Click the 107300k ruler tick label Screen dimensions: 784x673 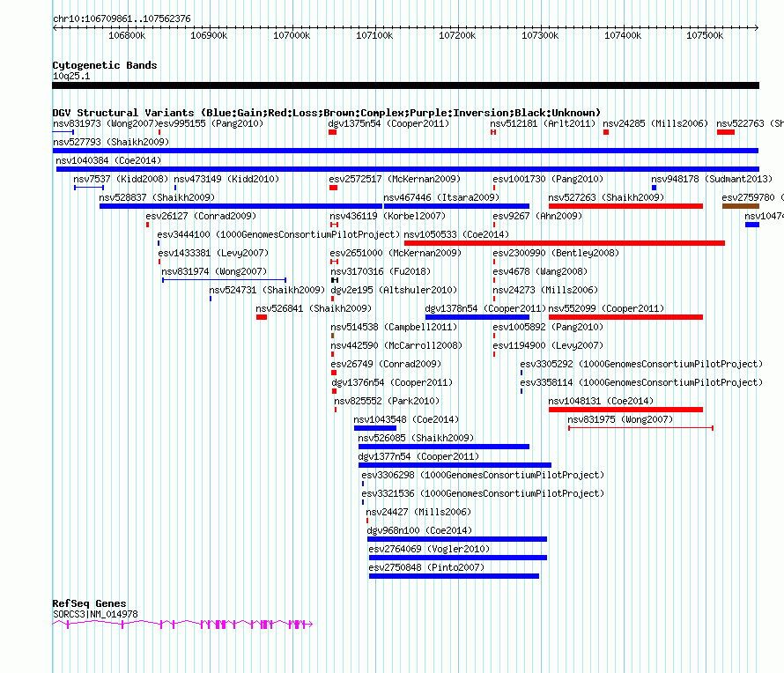[x=540, y=35]
